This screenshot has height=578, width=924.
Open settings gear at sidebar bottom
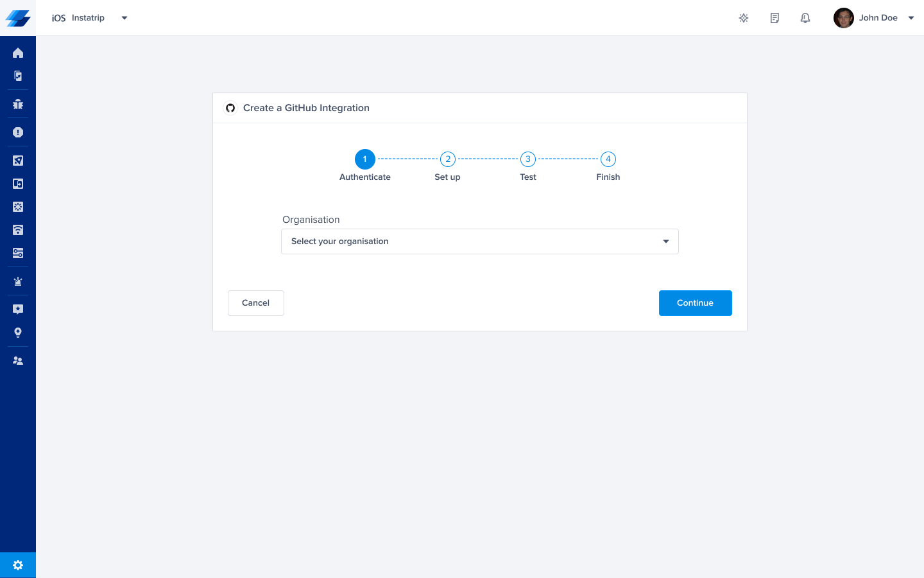click(18, 565)
